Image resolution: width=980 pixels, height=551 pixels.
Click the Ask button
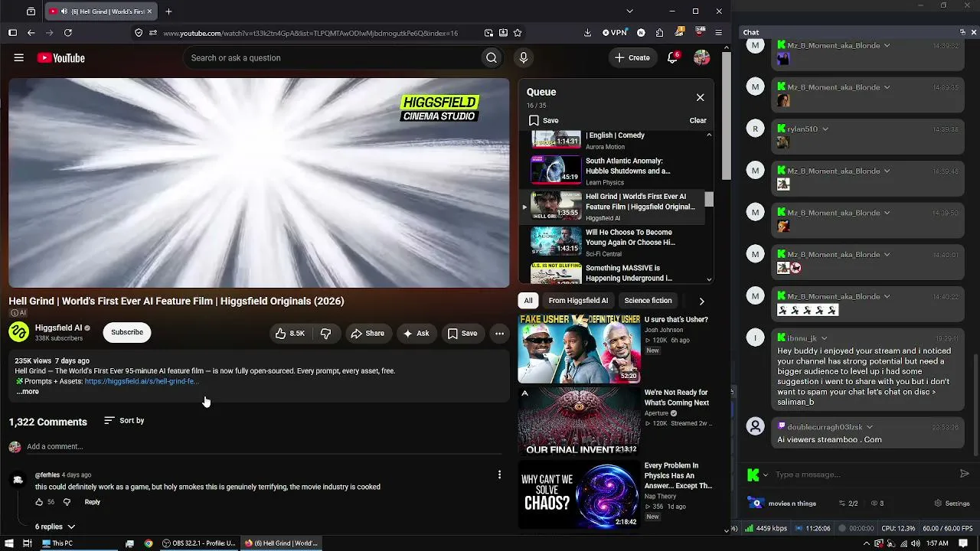pos(416,333)
